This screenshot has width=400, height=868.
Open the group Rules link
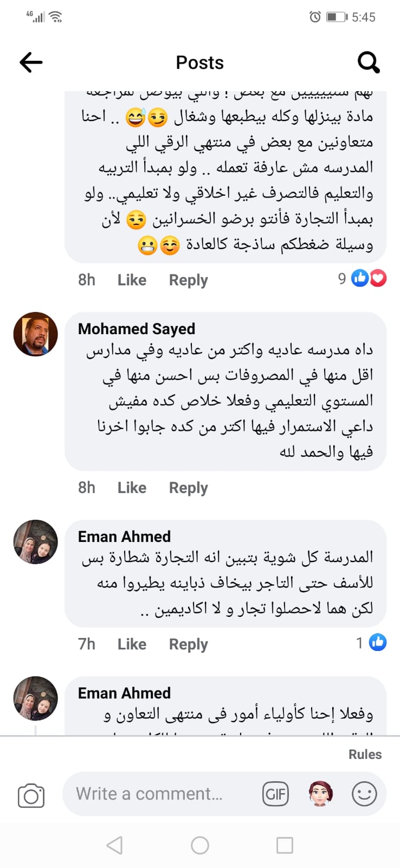(365, 754)
